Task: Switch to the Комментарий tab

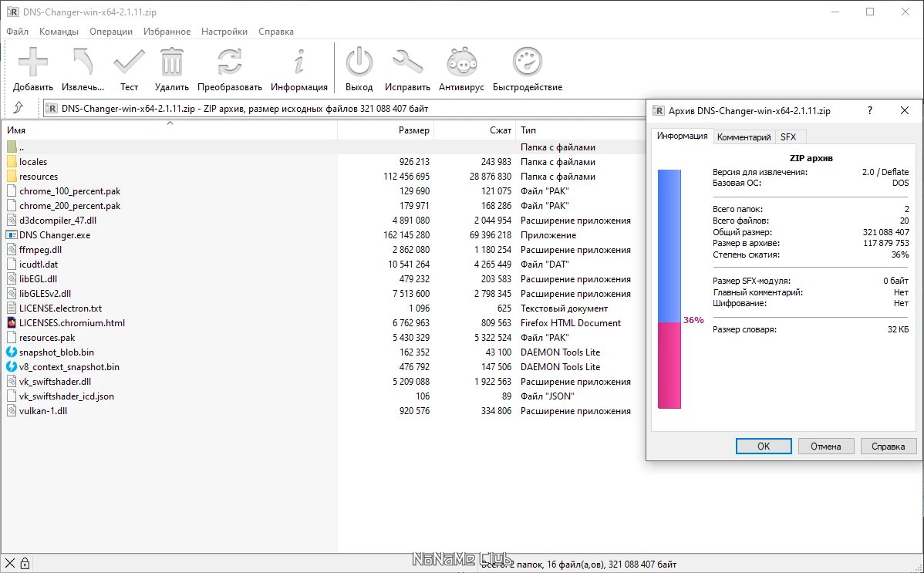Action: point(744,136)
